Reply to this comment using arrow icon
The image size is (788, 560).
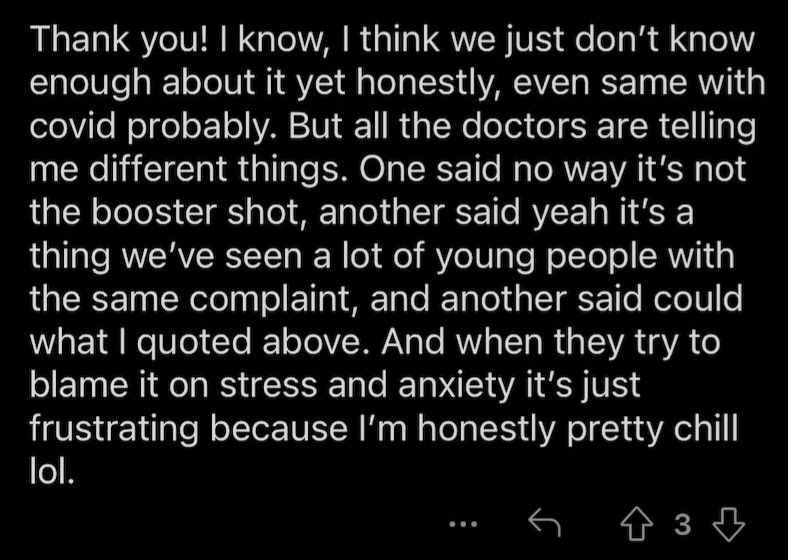pos(545,524)
